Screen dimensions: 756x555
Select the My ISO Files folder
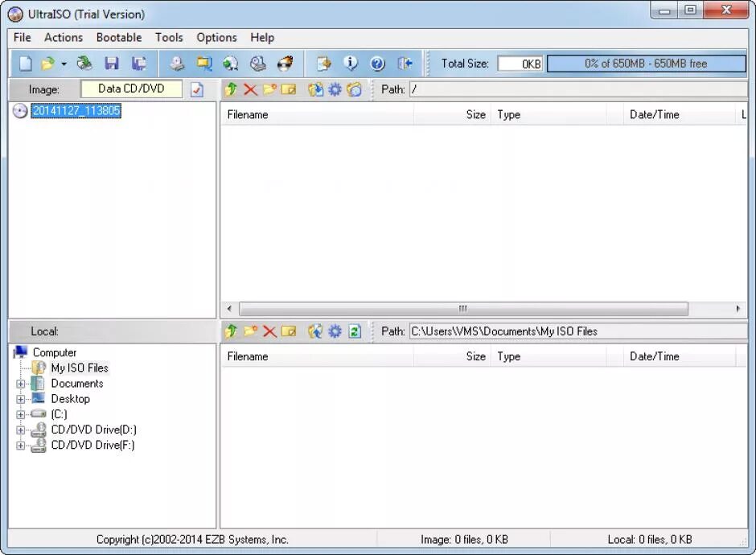click(x=80, y=368)
